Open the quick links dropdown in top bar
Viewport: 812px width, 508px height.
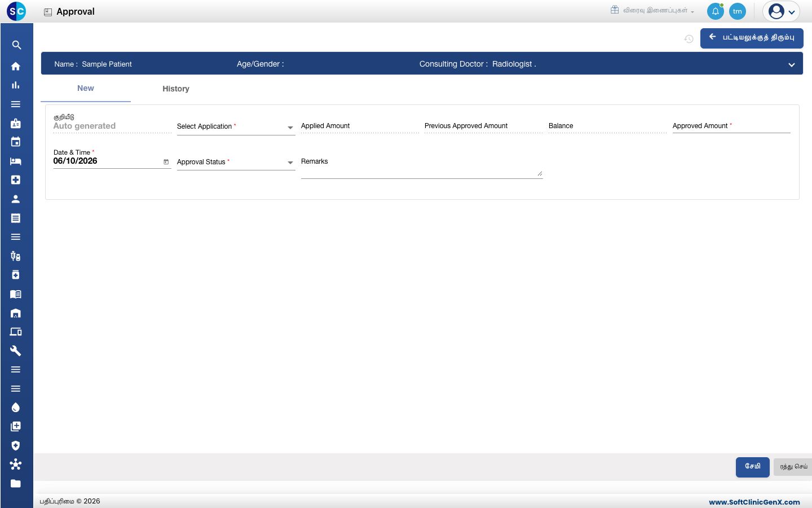pyautogui.click(x=652, y=11)
